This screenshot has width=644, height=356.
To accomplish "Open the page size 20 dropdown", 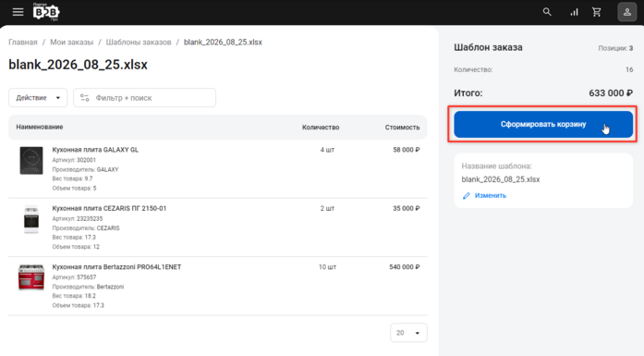I will (x=408, y=333).
